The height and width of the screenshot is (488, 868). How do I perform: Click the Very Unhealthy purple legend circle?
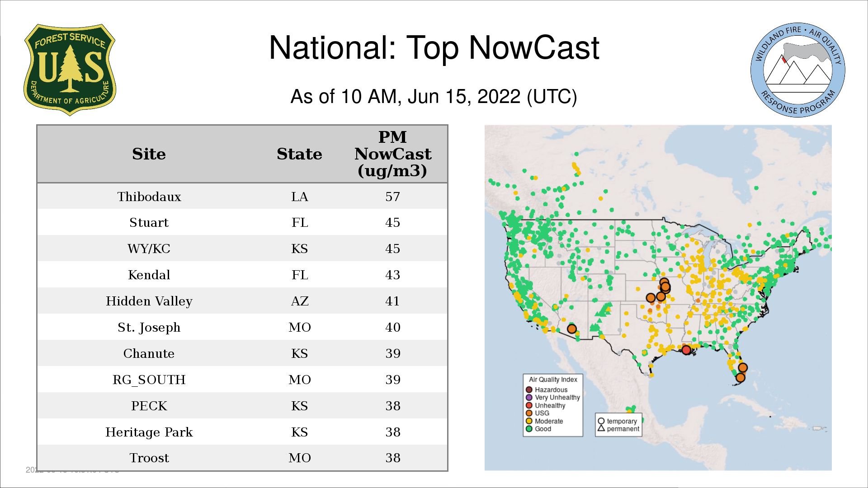point(529,398)
